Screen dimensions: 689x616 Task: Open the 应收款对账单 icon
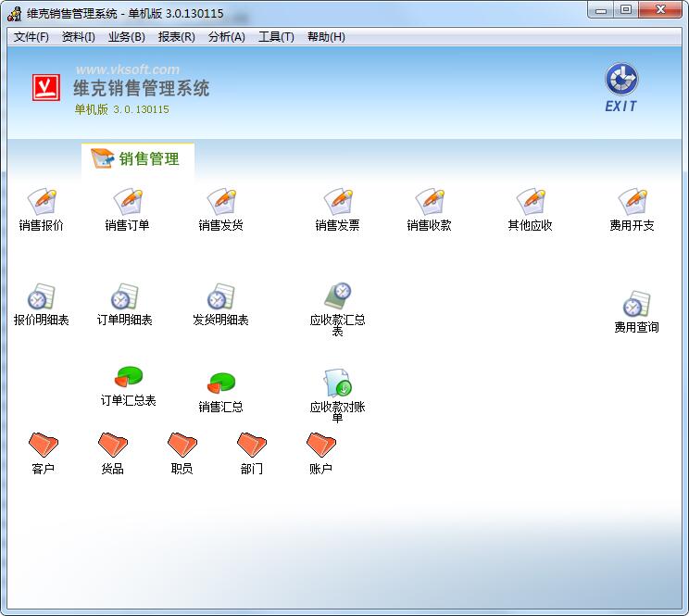337,383
